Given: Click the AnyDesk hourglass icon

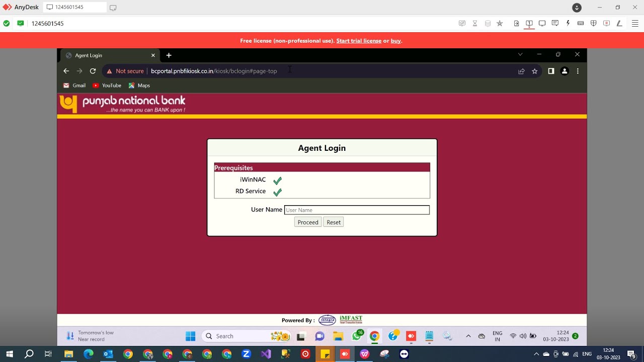Looking at the screenshot, I should pos(475,24).
